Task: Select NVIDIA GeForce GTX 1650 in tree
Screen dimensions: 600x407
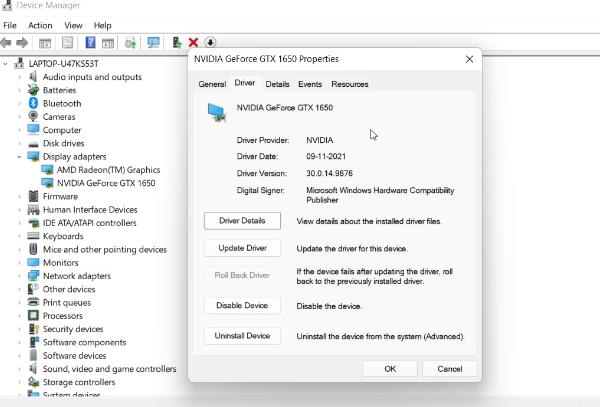Action: [x=106, y=183]
